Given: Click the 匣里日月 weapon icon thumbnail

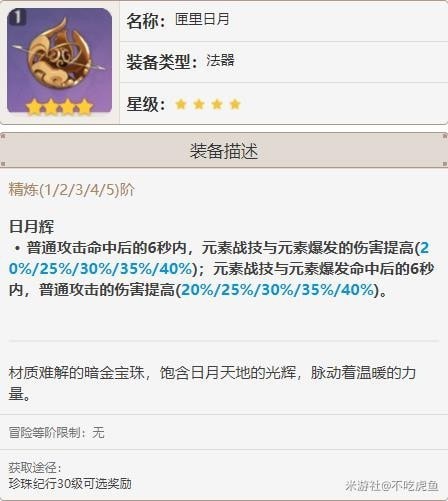Looking at the screenshot, I should click(59, 60).
